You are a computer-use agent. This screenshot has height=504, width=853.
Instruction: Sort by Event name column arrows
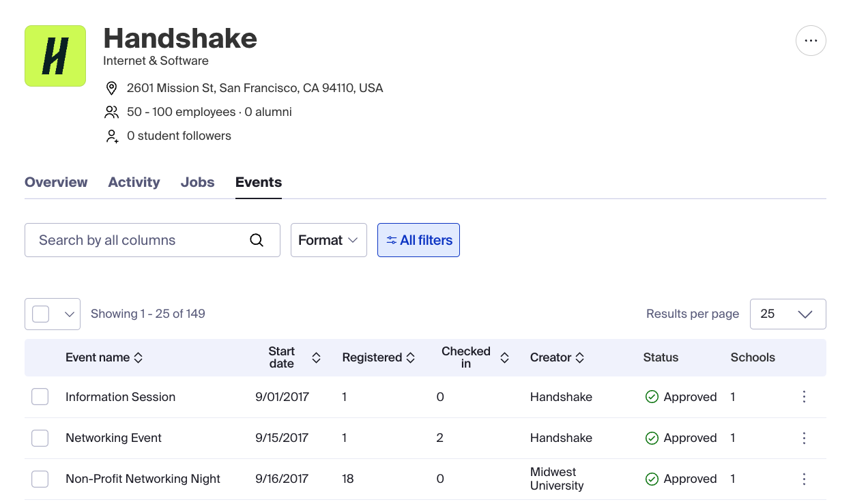pyautogui.click(x=138, y=357)
